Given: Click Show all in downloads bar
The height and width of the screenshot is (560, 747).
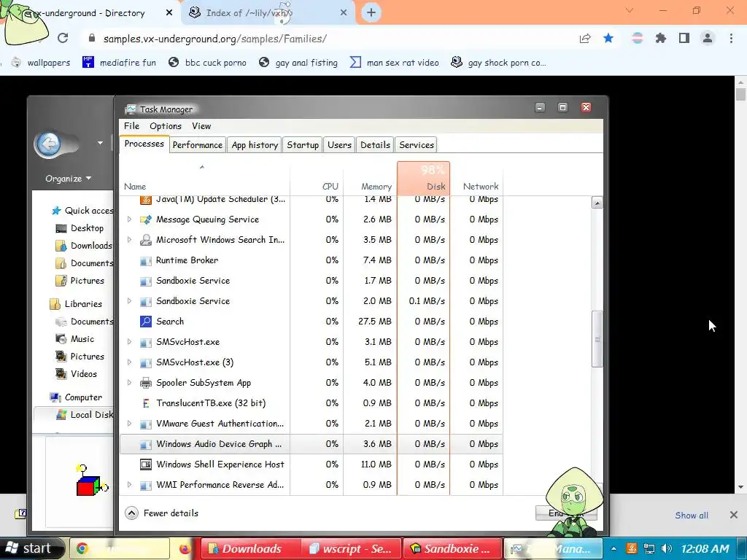Looking at the screenshot, I should pos(692,516).
